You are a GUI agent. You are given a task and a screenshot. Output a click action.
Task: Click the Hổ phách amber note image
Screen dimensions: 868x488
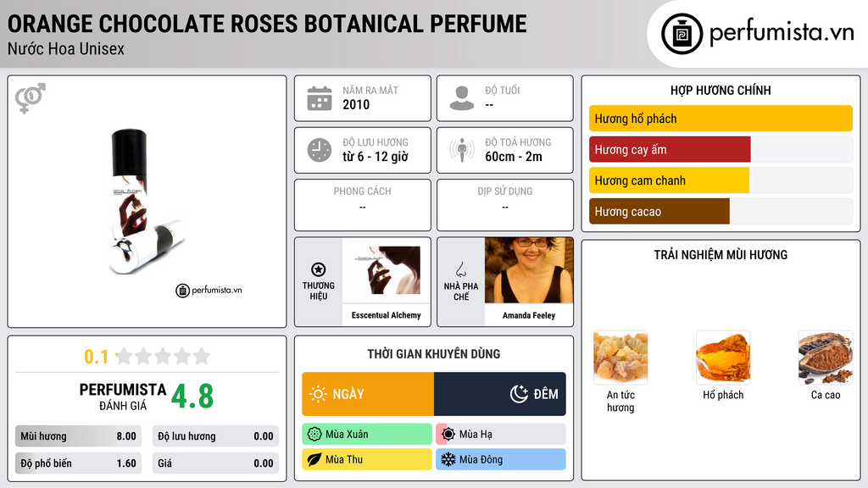723,358
